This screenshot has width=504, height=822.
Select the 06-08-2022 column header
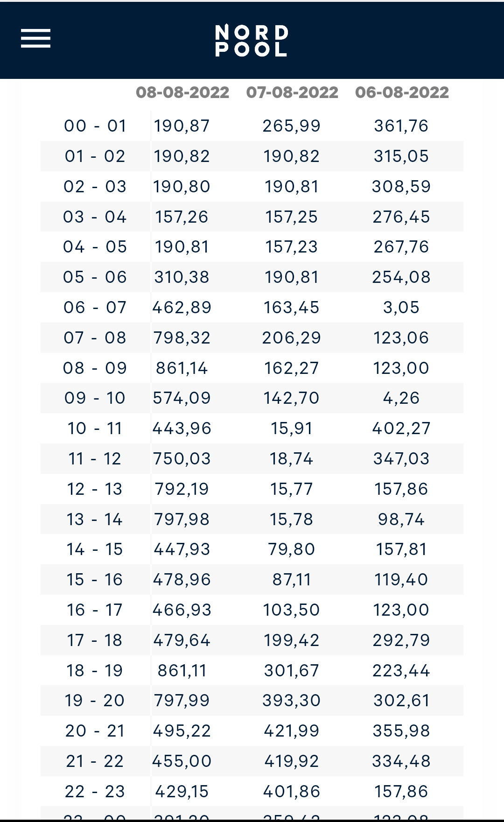(402, 92)
